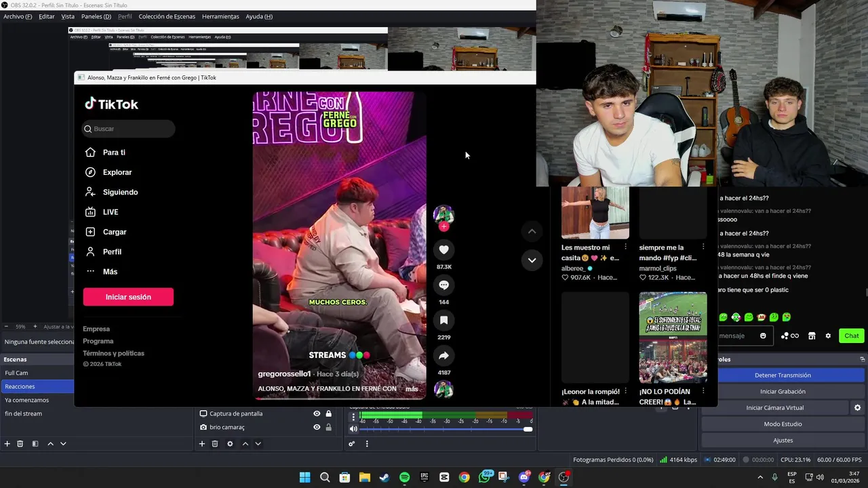Open virtual camera settings gear

pos(857,408)
